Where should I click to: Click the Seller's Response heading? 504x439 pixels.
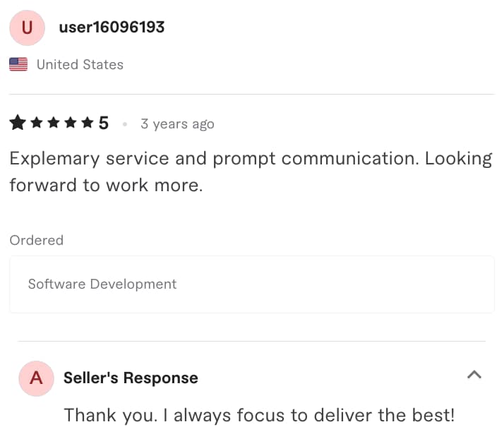click(131, 378)
